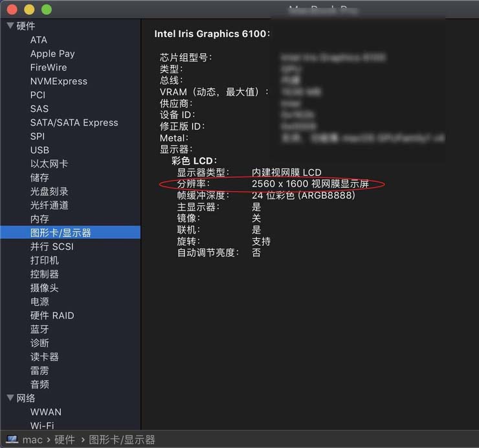Click the 24 位彩色 (ARGB8888) value

click(304, 196)
